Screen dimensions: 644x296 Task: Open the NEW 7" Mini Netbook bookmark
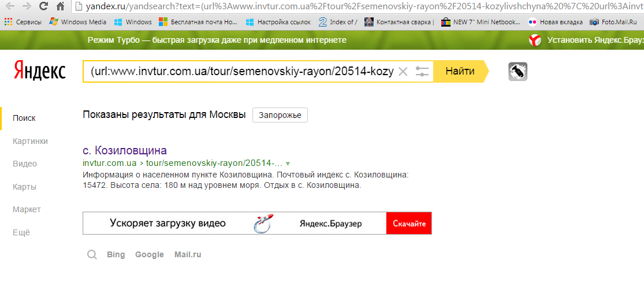[x=481, y=22]
